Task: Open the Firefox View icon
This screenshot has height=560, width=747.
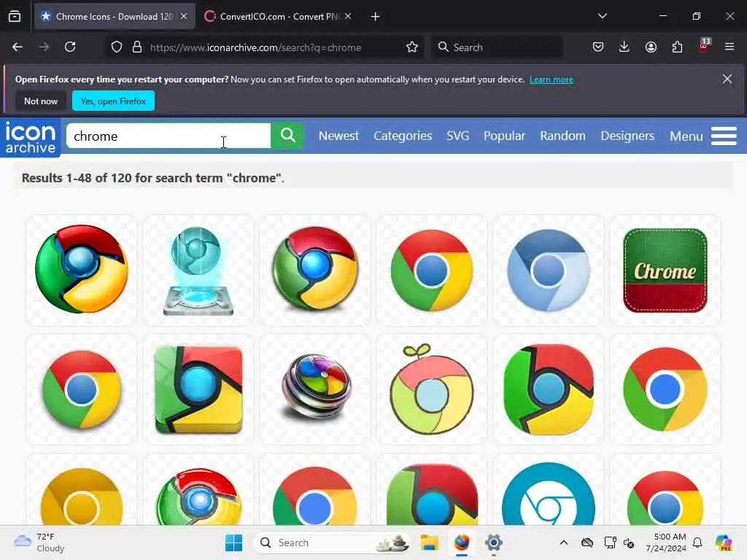Action: [x=15, y=17]
